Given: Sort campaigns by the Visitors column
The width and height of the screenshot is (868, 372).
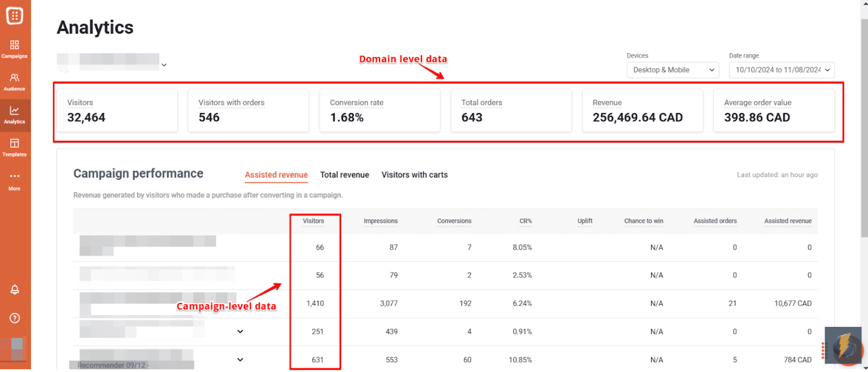Looking at the screenshot, I should click(314, 221).
